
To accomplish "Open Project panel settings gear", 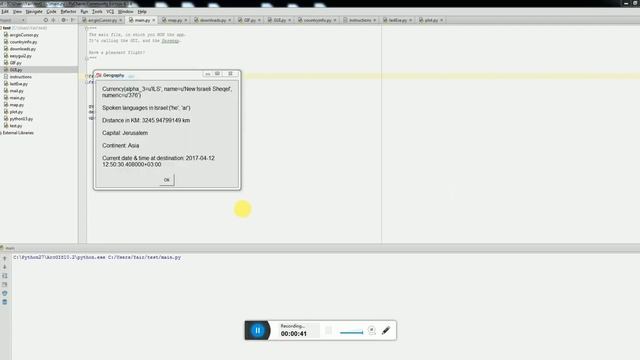I will click(x=63, y=20).
